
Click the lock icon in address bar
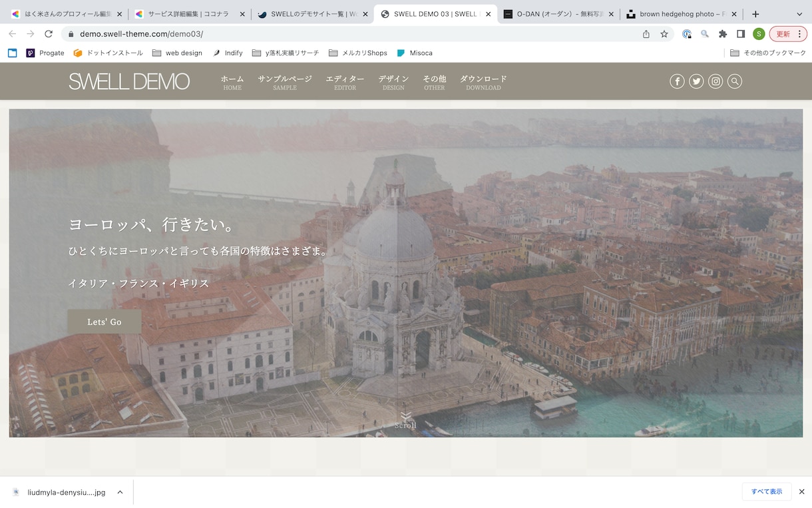click(x=71, y=34)
